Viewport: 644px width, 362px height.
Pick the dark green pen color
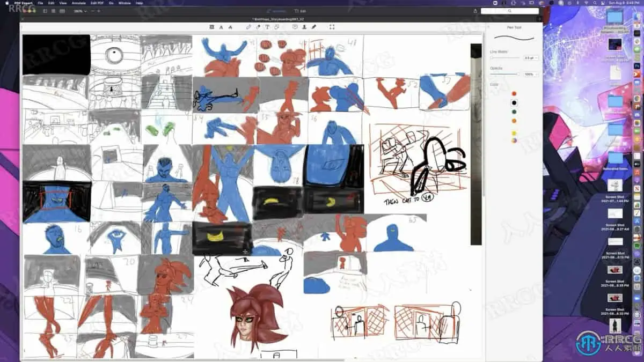point(514,112)
